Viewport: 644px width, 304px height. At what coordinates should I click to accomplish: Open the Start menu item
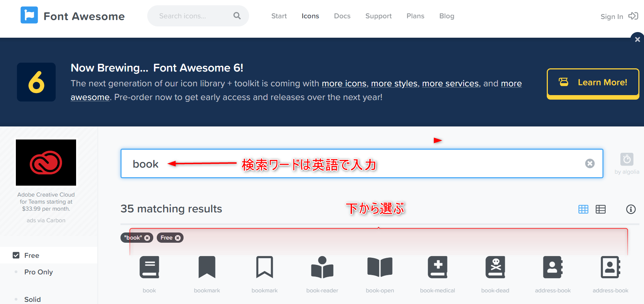click(x=279, y=16)
